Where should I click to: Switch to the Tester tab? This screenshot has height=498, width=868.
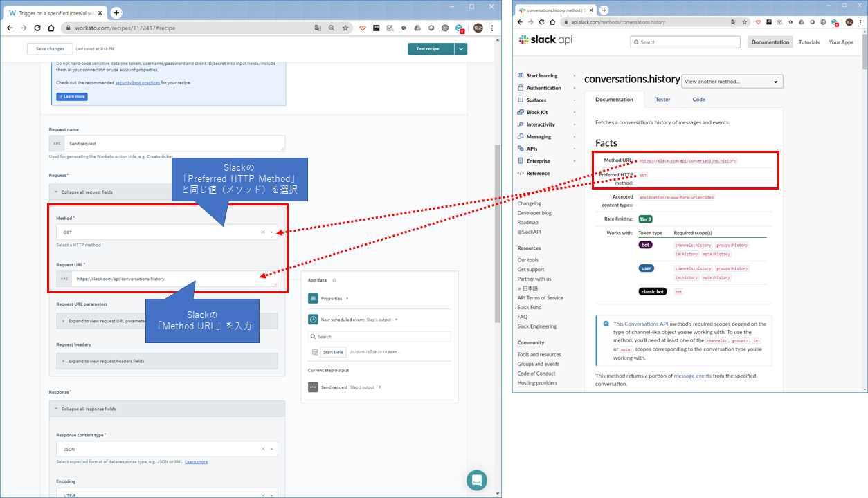pos(662,99)
